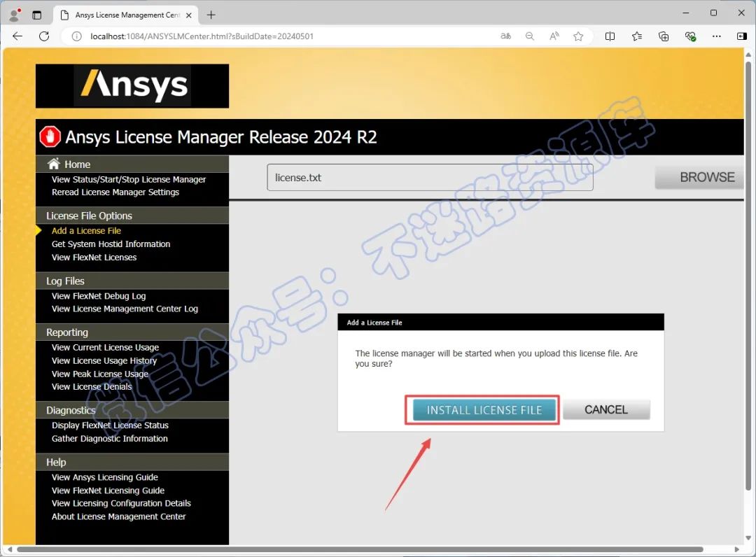
Task: Open View FlexNet Licensing Guide
Action: tap(108, 491)
